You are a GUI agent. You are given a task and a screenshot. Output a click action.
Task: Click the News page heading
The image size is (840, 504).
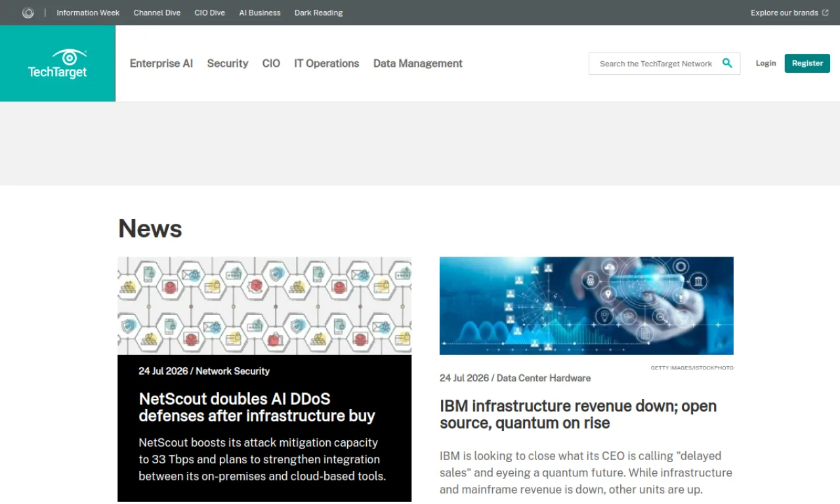150,228
